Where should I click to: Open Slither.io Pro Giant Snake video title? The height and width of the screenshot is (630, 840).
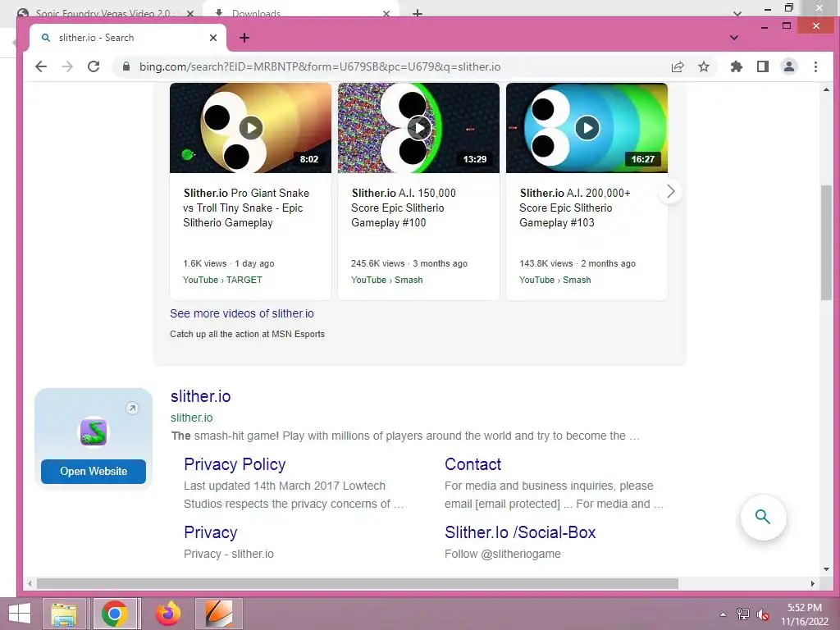[246, 208]
